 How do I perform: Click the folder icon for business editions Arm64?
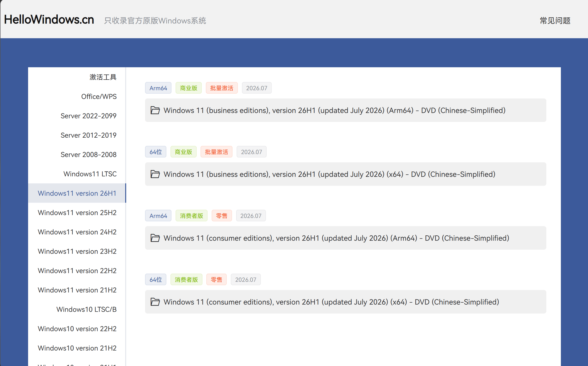tap(155, 110)
